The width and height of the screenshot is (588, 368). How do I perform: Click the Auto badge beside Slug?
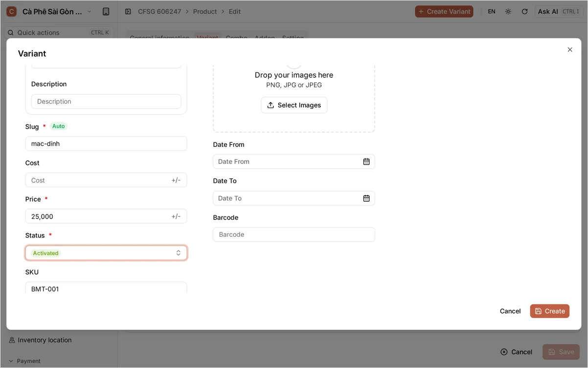58,126
